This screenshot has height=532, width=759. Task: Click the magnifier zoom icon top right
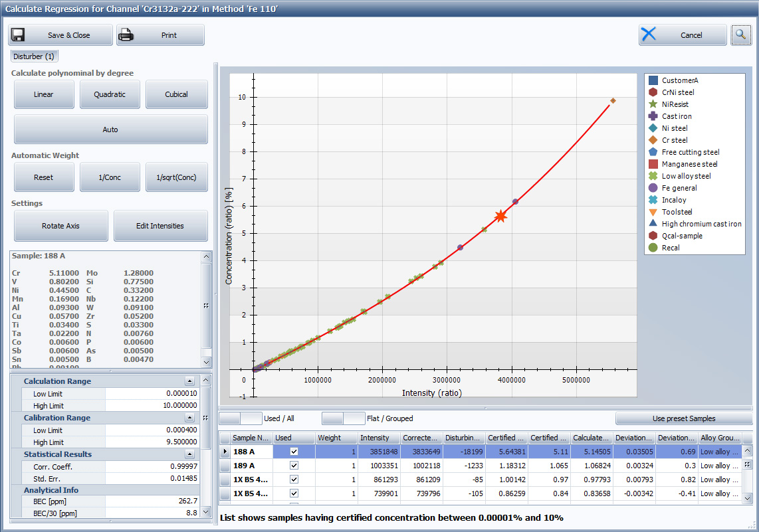point(741,35)
